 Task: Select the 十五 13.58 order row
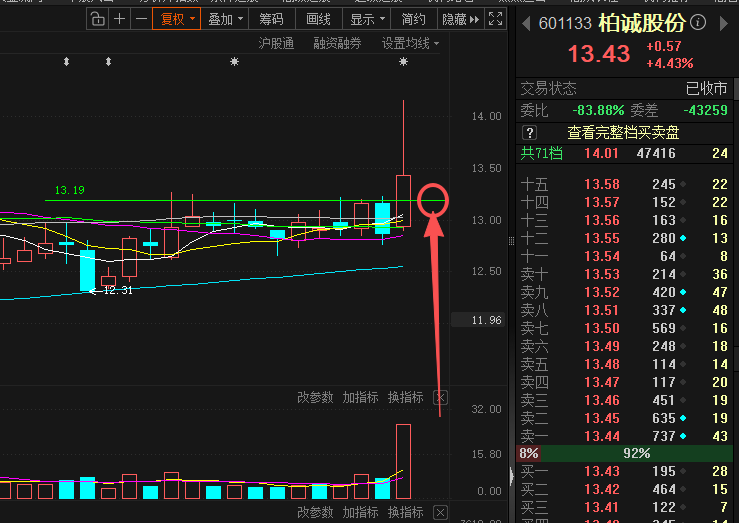624,184
